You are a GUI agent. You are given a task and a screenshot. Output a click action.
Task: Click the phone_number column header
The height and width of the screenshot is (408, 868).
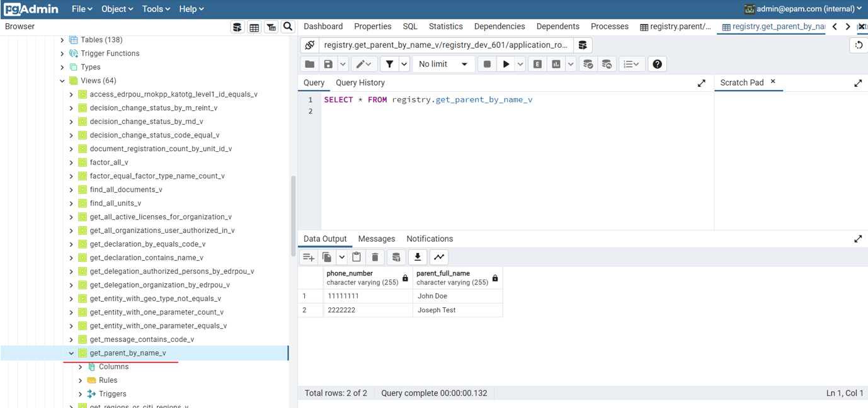tap(368, 278)
